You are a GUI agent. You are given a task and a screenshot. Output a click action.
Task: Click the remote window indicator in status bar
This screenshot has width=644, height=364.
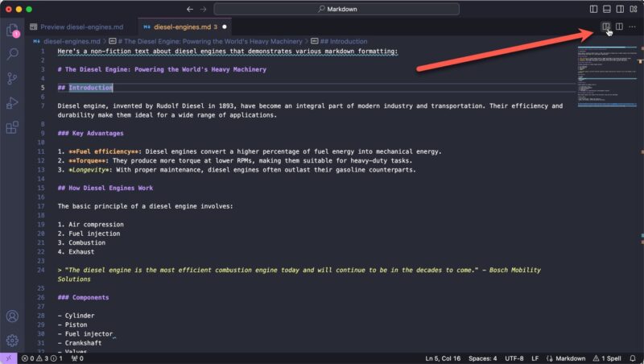9,358
